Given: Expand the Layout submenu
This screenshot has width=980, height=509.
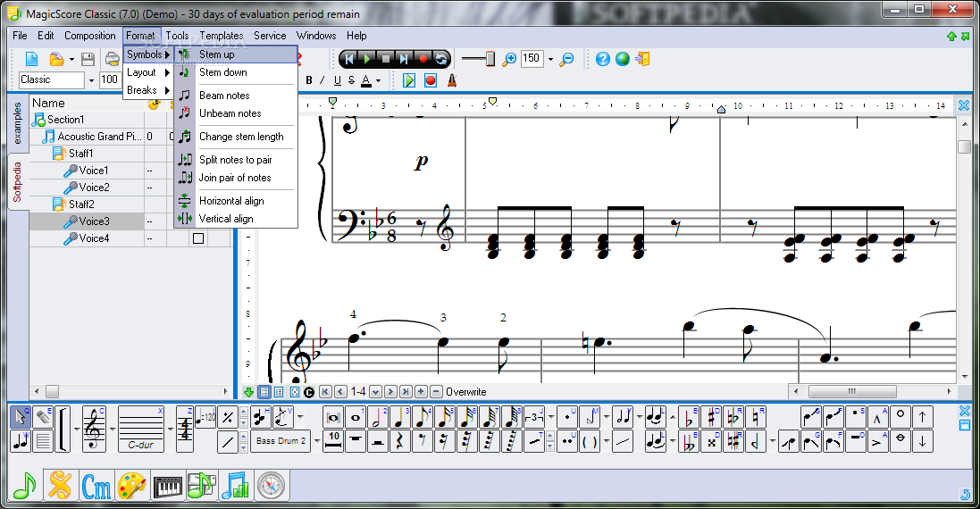Looking at the screenshot, I should coord(148,72).
